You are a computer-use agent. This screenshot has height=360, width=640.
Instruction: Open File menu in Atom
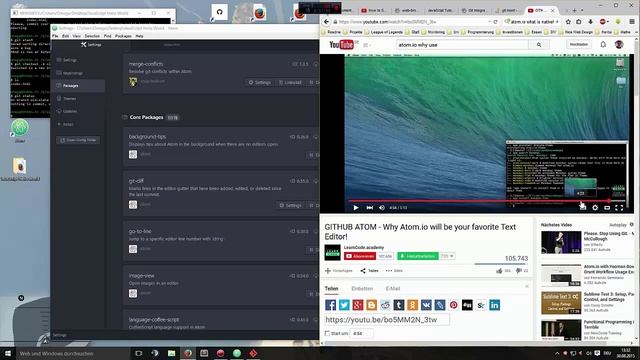[55, 36]
